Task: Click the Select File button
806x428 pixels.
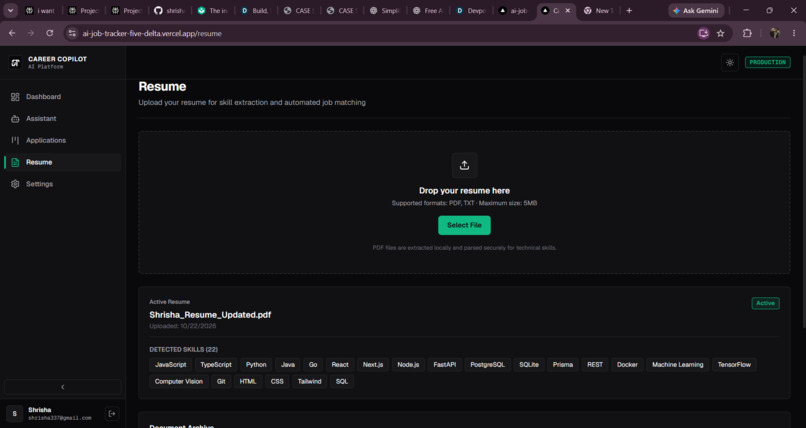Action: 464,225
